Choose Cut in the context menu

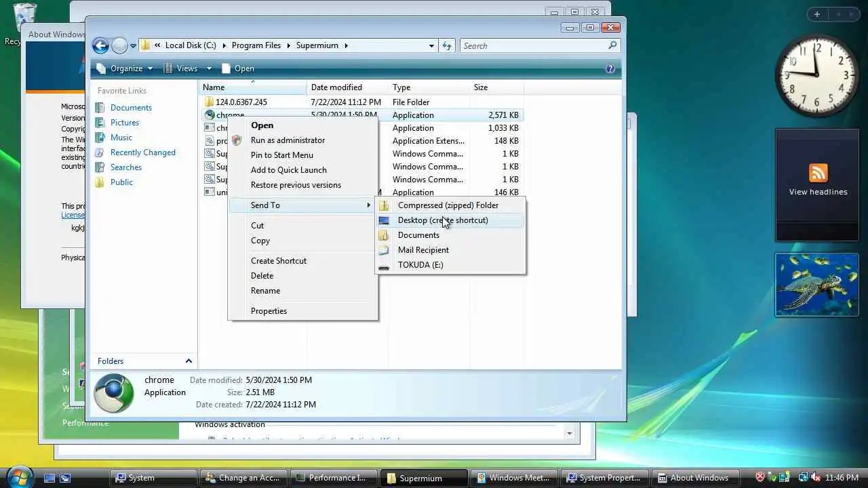pos(302,226)
